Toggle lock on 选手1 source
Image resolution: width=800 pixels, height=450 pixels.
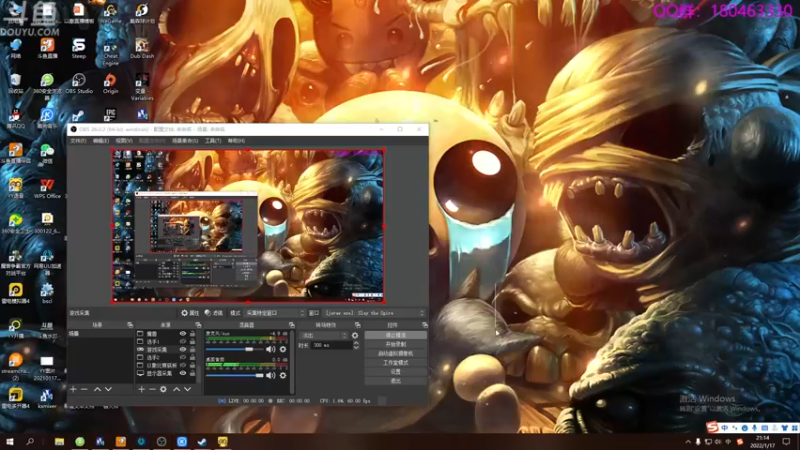(x=192, y=341)
